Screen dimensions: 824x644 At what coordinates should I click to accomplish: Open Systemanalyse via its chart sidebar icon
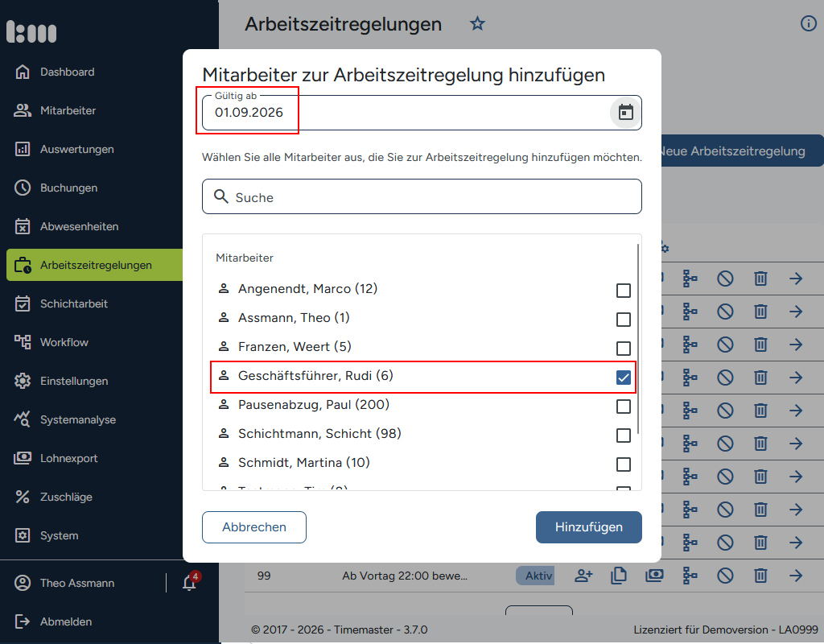click(x=22, y=419)
